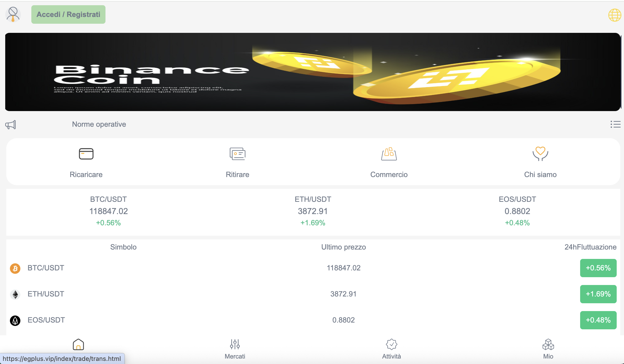Select the Ritirare withdrawal icon

238,154
